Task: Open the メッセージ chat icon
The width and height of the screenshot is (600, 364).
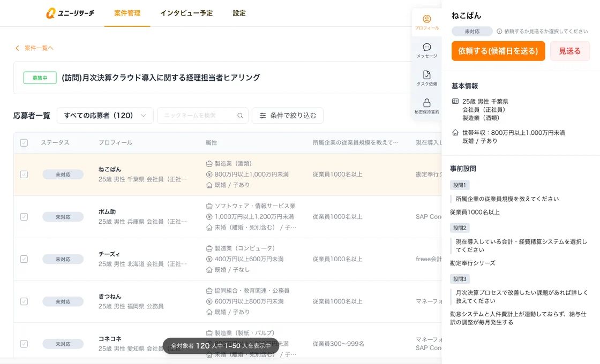Action: 426,48
